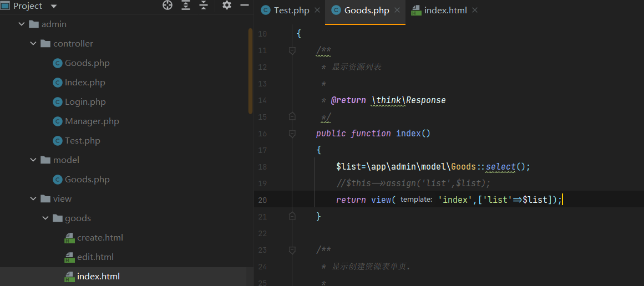Screen dimensions: 644x286
Task: Select the model folder icon
Action: point(45,160)
